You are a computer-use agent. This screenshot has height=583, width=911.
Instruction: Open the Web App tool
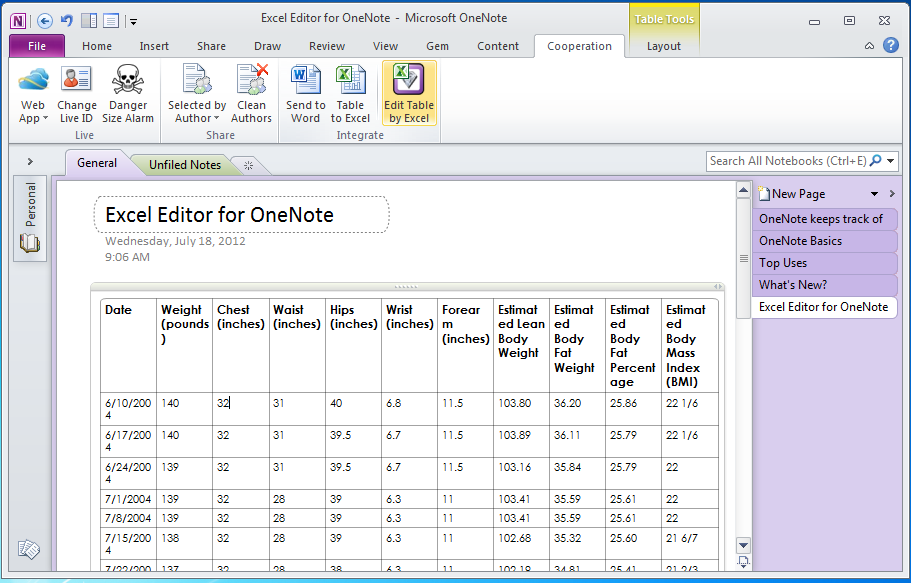(33, 94)
